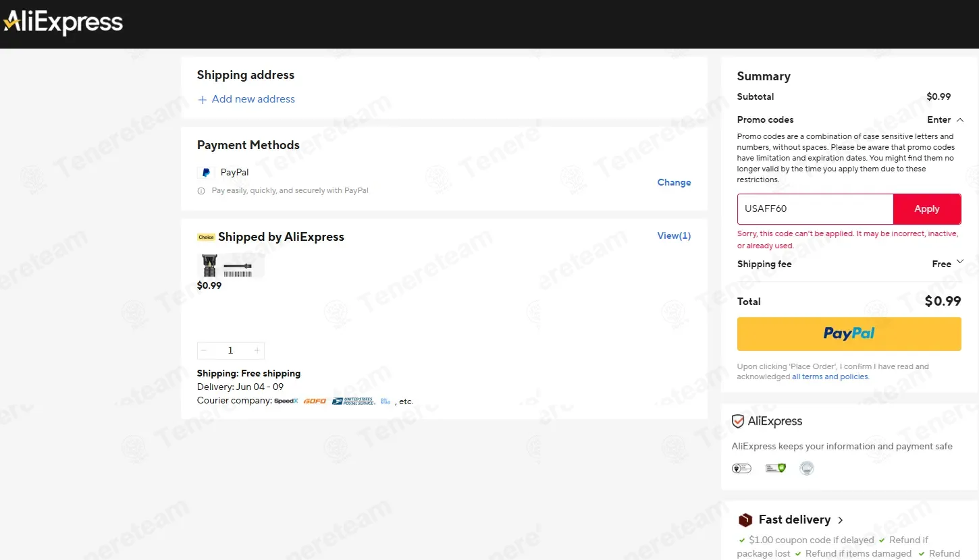Click the GOFO courier logo

point(315,401)
